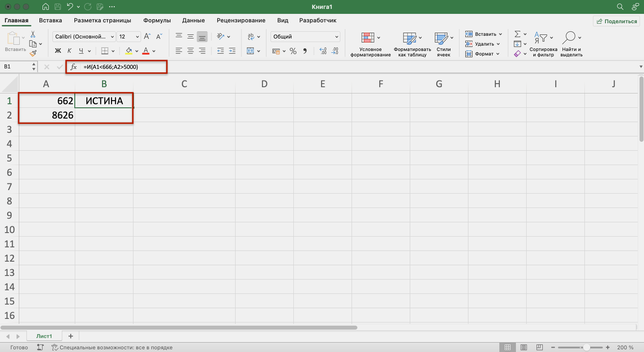
Task: Click the percent style icon
Action: (293, 51)
